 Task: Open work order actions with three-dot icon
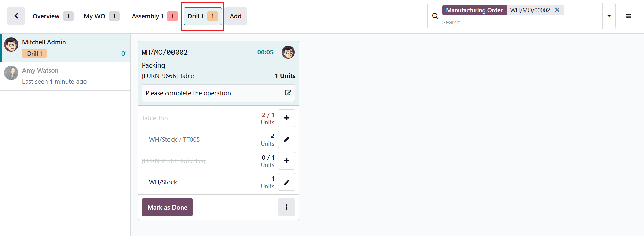286,207
